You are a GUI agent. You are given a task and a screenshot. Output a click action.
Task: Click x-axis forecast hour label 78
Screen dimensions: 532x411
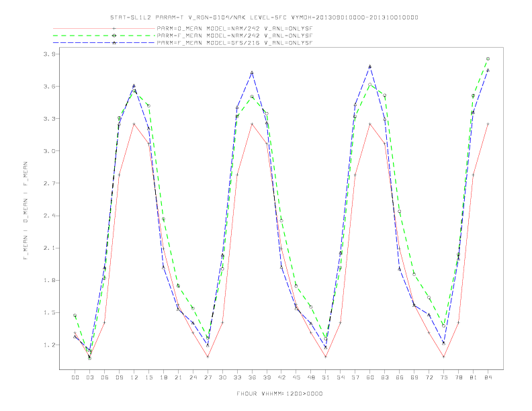[x=459, y=377]
